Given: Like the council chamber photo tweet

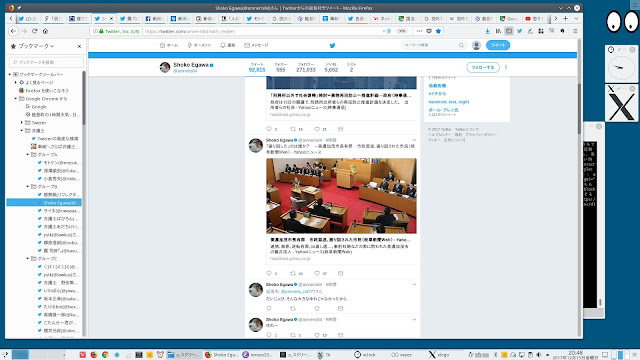Looking at the screenshot, I should 317,273.
